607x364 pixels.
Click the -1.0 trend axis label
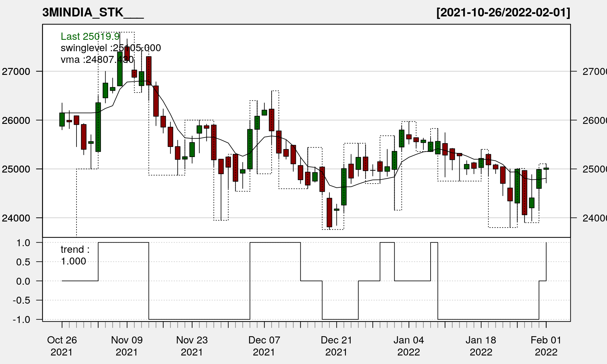(x=21, y=320)
